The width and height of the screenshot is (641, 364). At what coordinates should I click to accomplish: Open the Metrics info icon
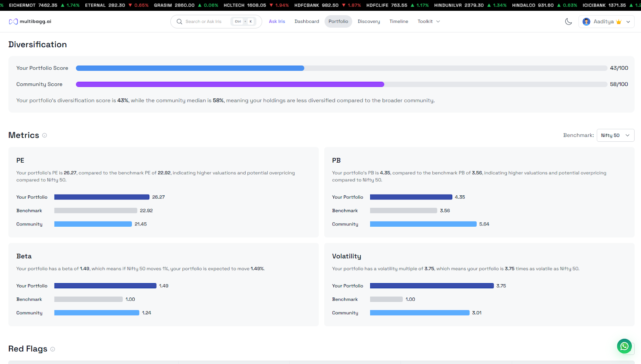click(x=44, y=135)
